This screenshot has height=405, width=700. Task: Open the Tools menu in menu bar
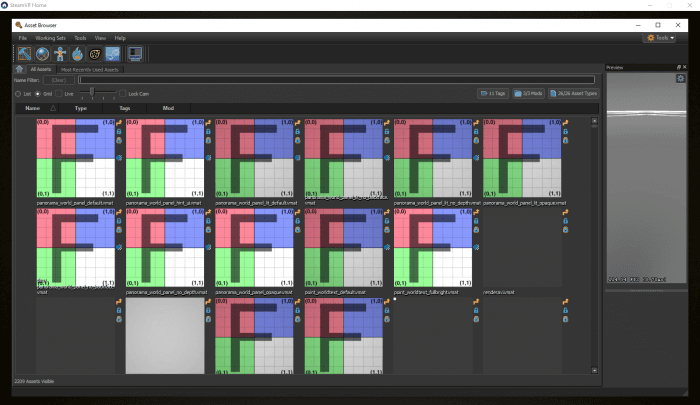point(80,38)
